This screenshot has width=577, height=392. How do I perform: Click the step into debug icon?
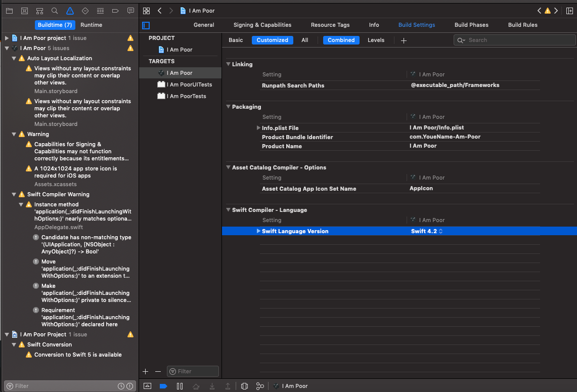(x=212, y=386)
